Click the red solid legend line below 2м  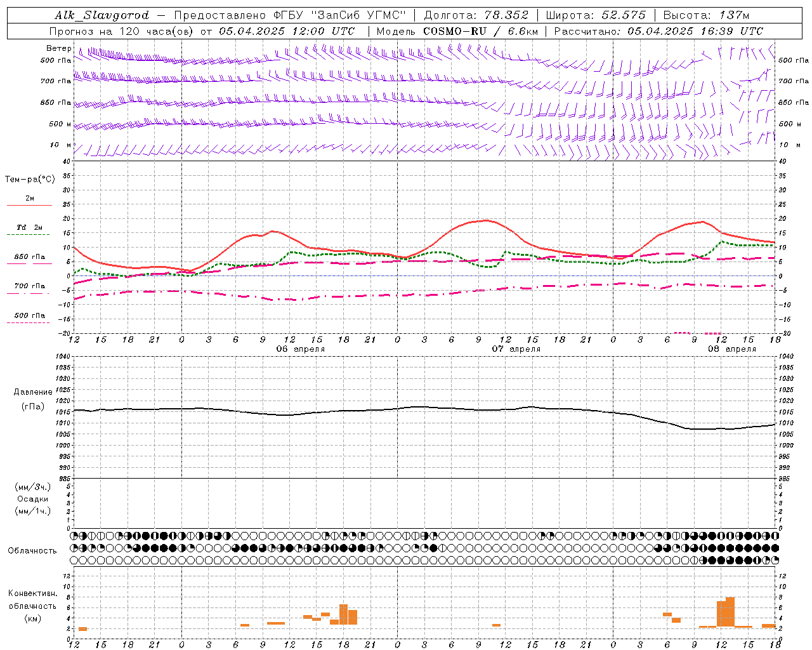point(29,205)
